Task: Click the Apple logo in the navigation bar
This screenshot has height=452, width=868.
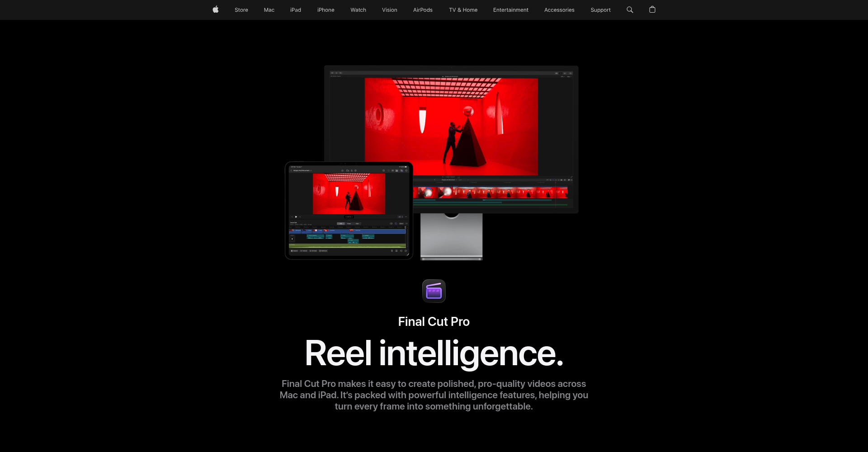Action: tap(216, 9)
